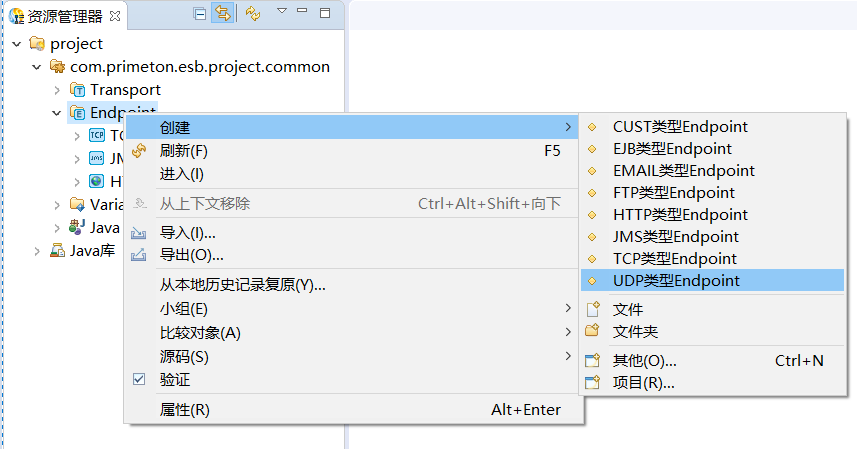Click 从本地历史记录复原(Y)... entry
The image size is (857, 449).
pos(243,285)
